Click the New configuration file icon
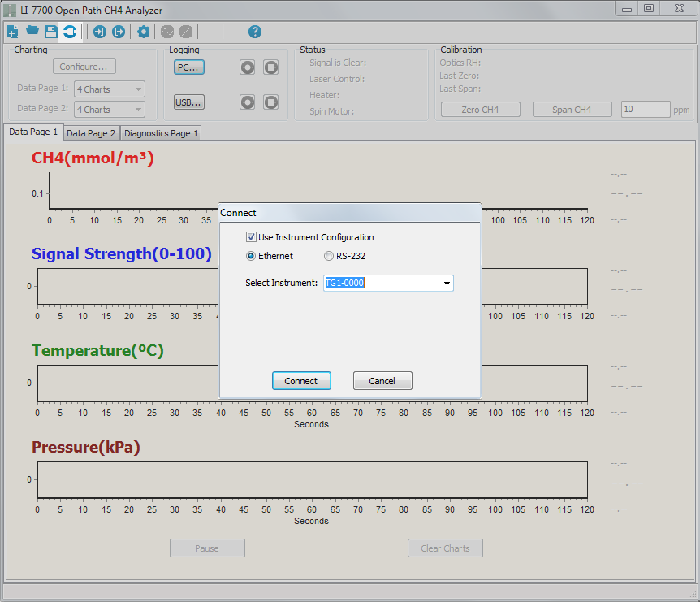The height and width of the screenshot is (602, 700). click(x=12, y=32)
